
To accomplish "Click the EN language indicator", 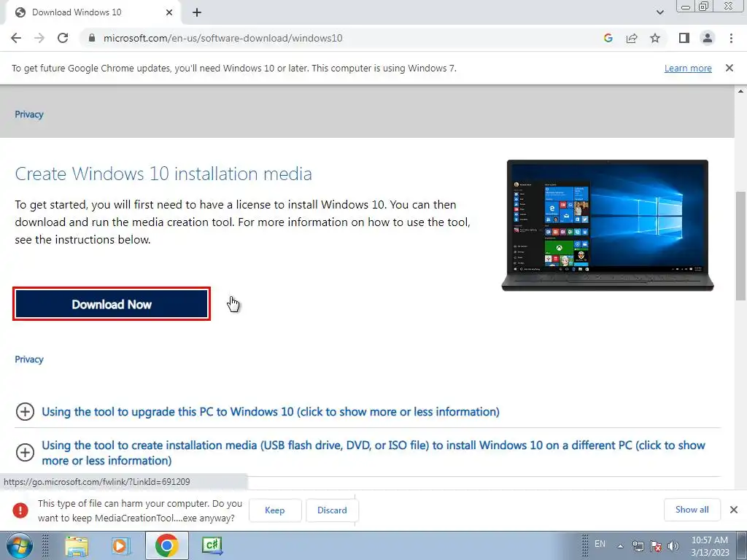I will pyautogui.click(x=600, y=544).
